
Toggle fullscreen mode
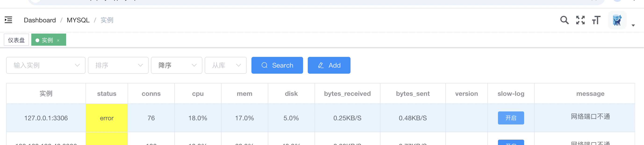tap(580, 20)
